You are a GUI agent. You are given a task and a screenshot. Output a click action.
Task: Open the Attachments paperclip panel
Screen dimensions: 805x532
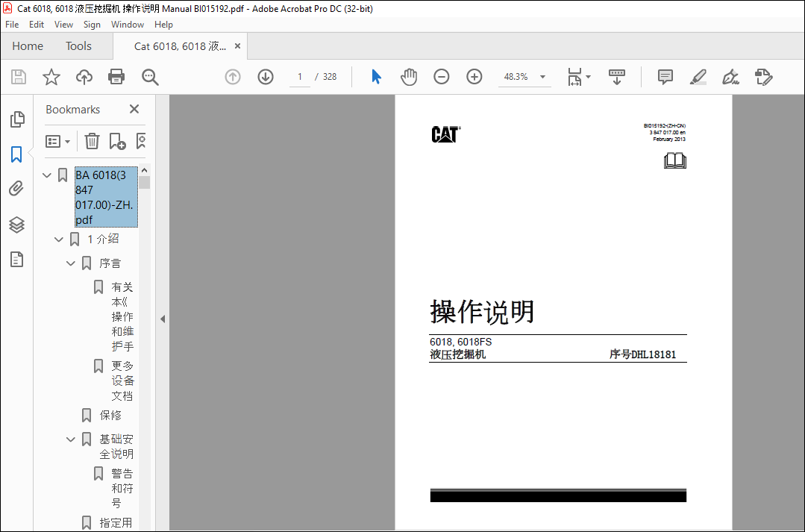tap(16, 189)
